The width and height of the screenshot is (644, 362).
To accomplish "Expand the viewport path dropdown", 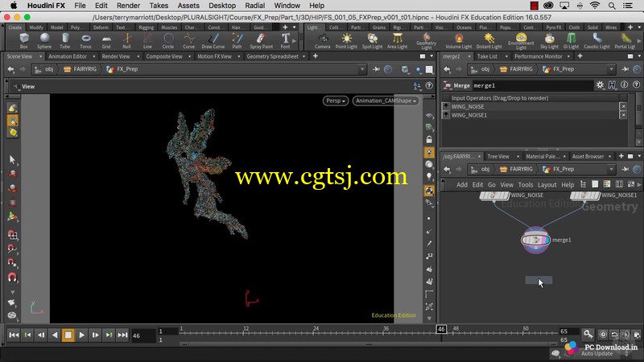I will click(x=362, y=69).
